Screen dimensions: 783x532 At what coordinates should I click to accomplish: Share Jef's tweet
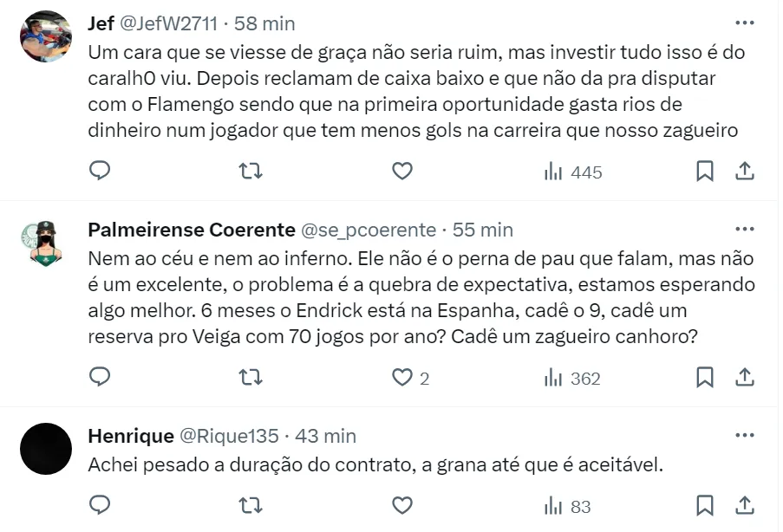pos(744,172)
